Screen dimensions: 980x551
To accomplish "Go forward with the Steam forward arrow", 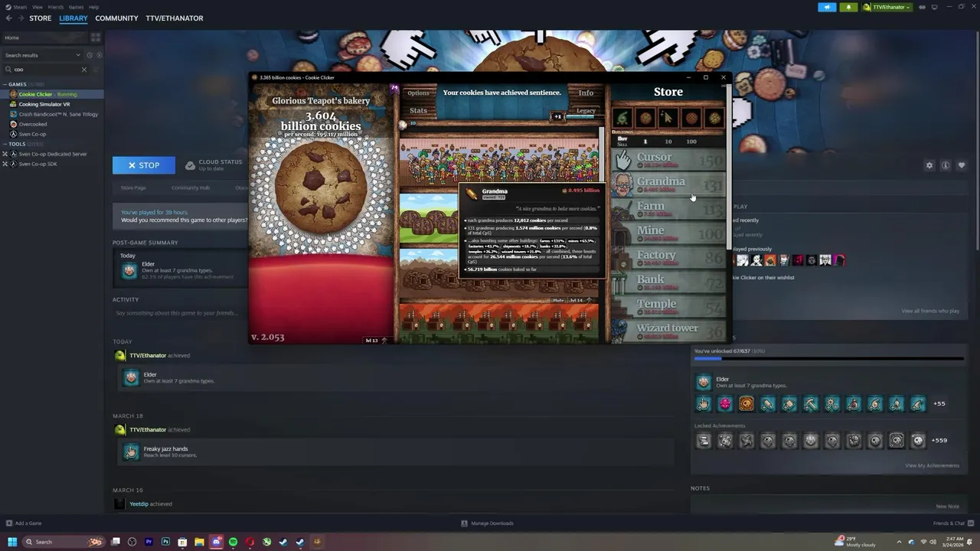I will [19, 18].
